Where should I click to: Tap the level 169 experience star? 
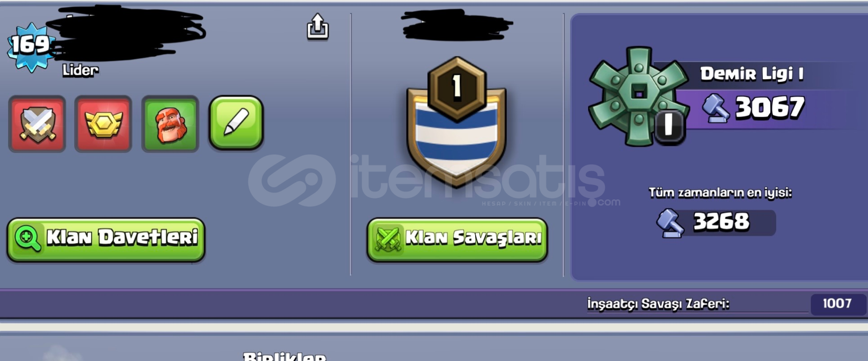pyautogui.click(x=31, y=46)
